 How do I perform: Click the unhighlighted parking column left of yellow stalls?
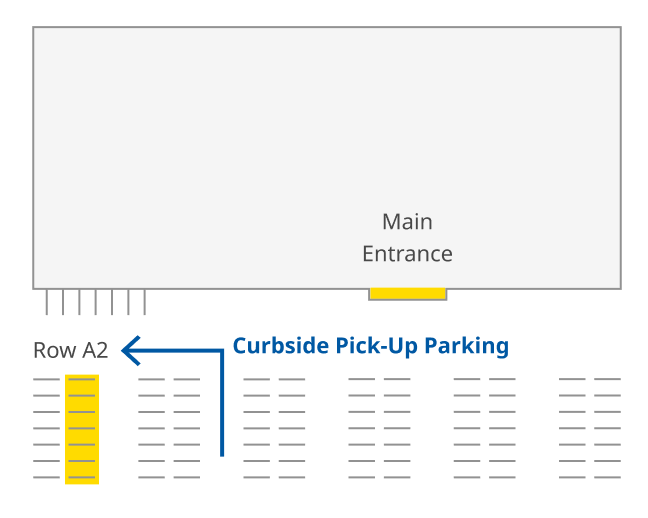coord(47,429)
